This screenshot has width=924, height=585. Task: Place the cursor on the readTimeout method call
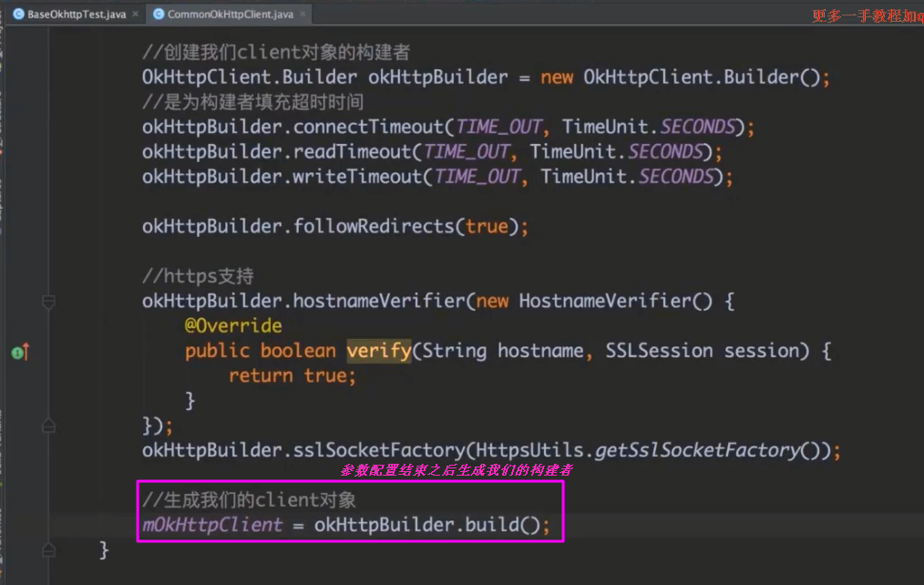(x=353, y=151)
